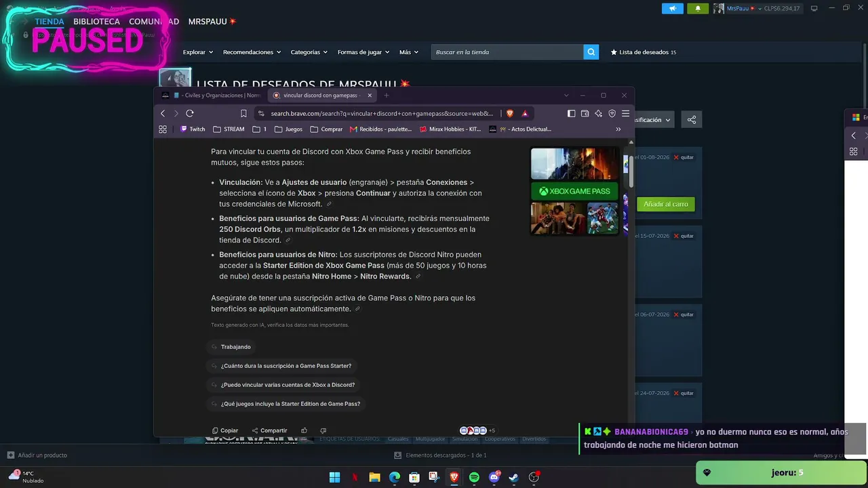
Task: Open the 'Actos Delictual...' bookmark
Action: (x=520, y=129)
